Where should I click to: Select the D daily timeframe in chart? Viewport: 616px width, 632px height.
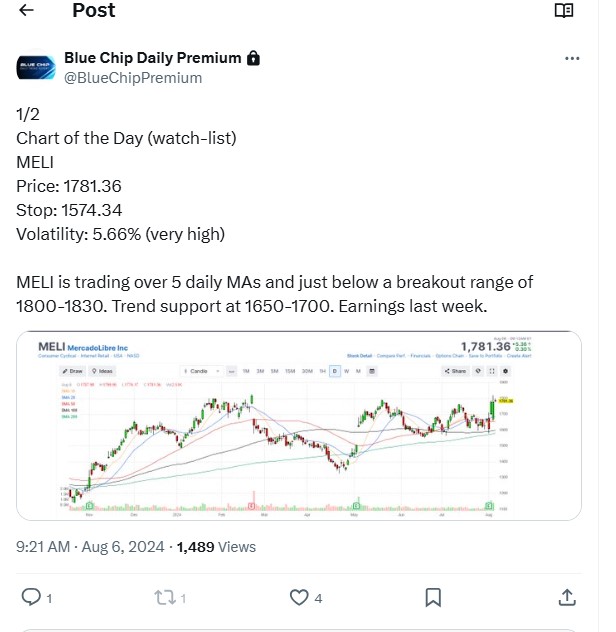[x=335, y=371]
